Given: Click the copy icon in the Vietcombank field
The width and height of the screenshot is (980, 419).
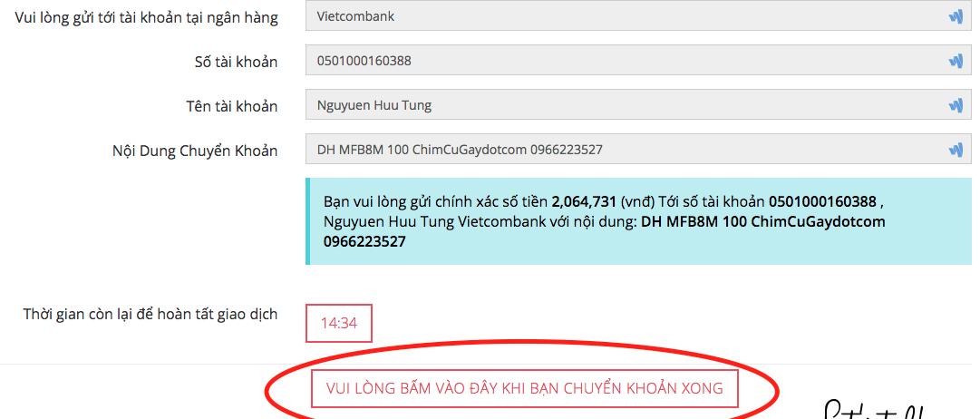Looking at the screenshot, I should 955,17.
